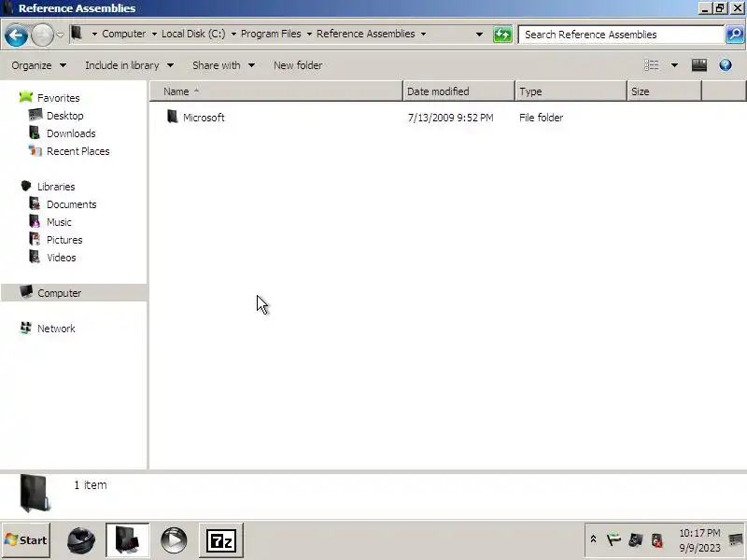Open Desktop in Favorites
Image resolution: width=747 pixels, height=560 pixels.
(64, 116)
